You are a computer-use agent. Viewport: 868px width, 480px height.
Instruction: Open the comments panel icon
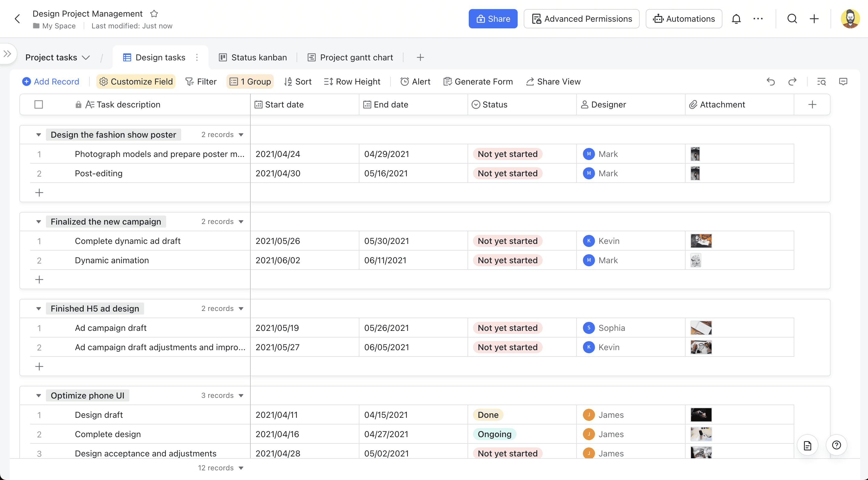(843, 82)
